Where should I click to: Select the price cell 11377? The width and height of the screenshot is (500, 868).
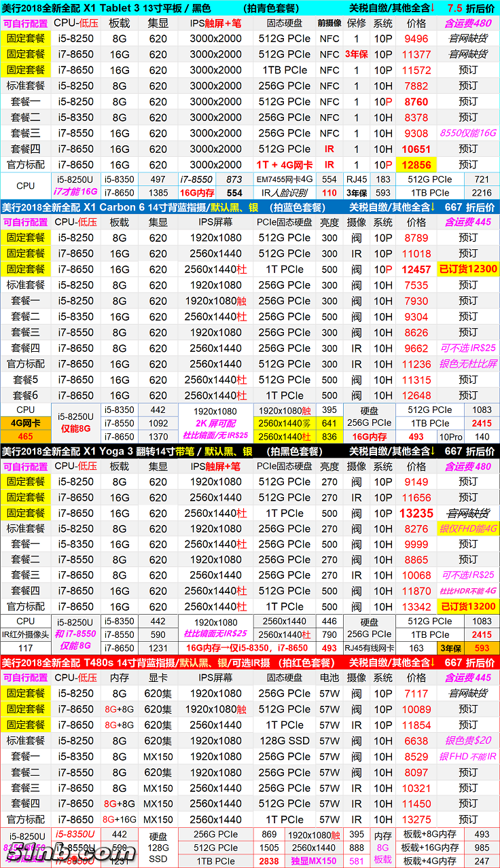416,54
